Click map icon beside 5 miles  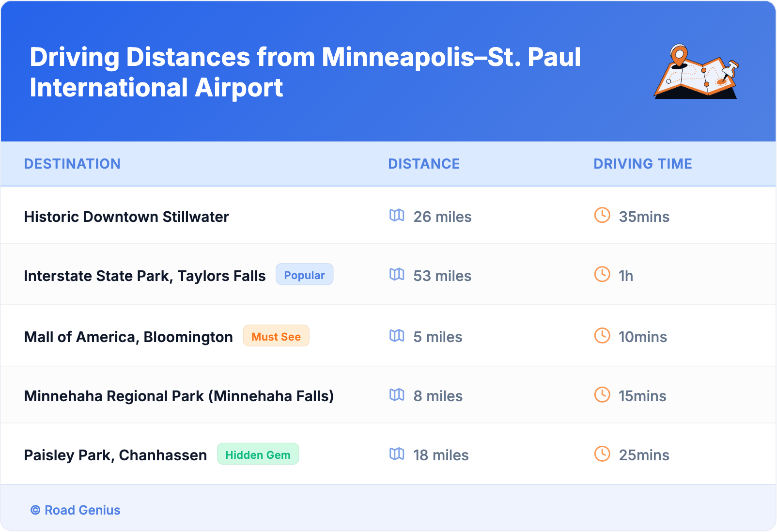point(397,335)
